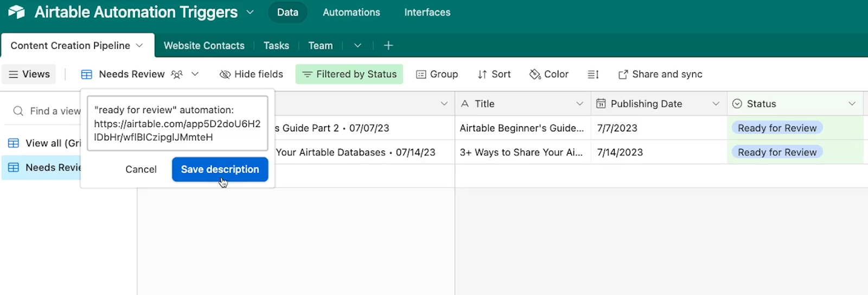
Task: Click the Airtable Beginner's Guide title cell
Action: point(523,128)
